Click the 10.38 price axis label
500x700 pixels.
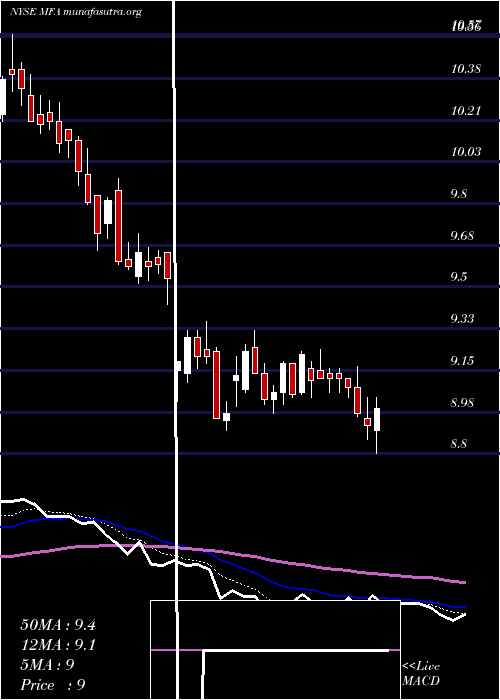click(466, 69)
